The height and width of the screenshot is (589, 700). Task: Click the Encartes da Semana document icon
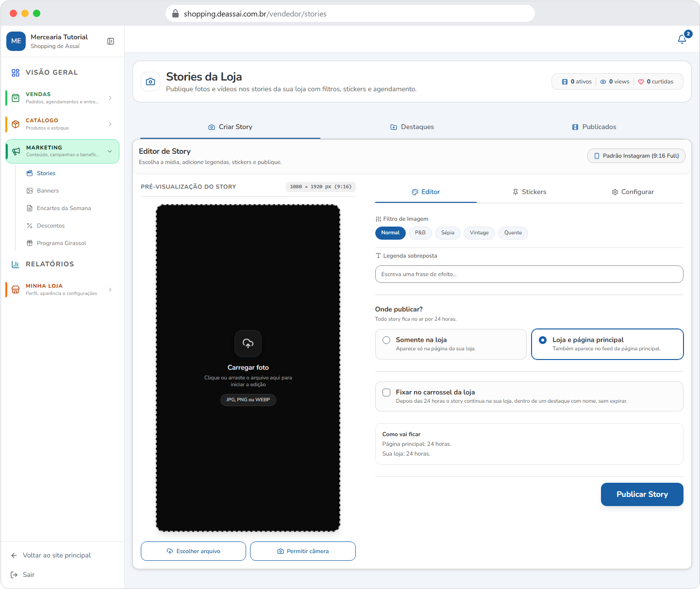pos(30,208)
